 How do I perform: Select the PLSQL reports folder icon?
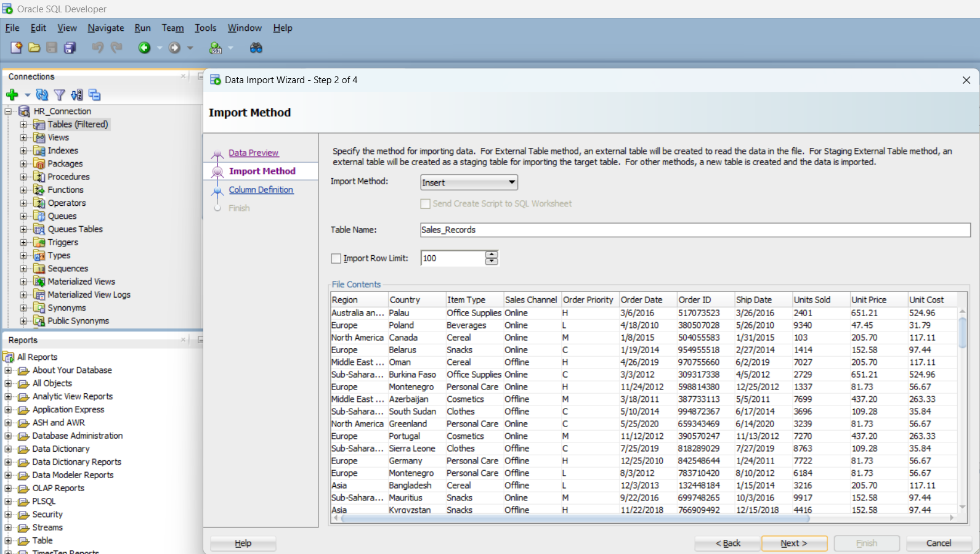(x=24, y=502)
